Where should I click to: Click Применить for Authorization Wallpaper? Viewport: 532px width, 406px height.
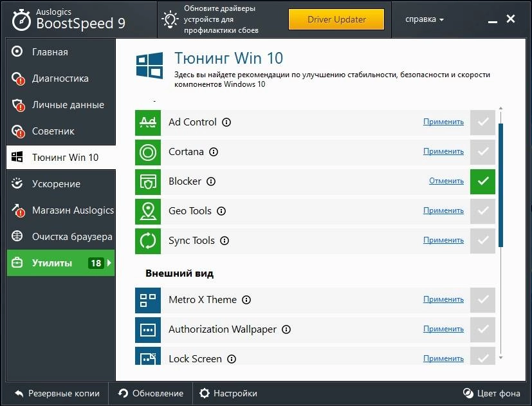443,329
